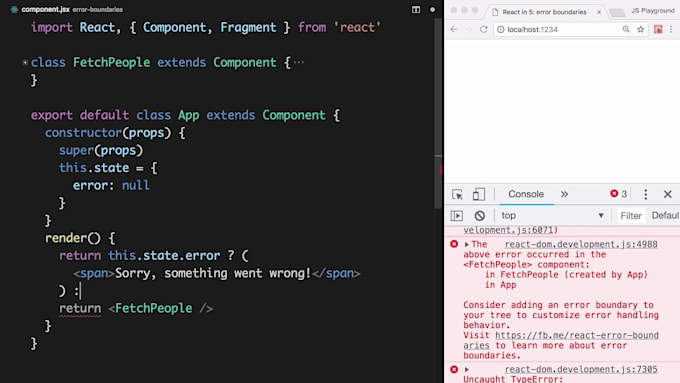Show more DevTools tabs chevron
This screenshot has height=383, width=680.
(x=564, y=194)
